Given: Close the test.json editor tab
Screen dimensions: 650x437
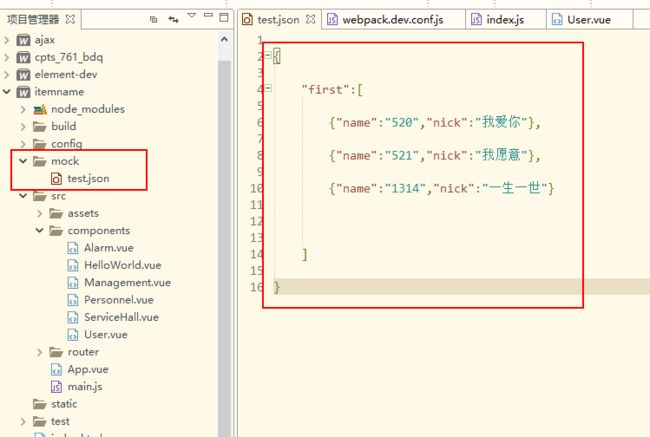Looking at the screenshot, I should 310,19.
